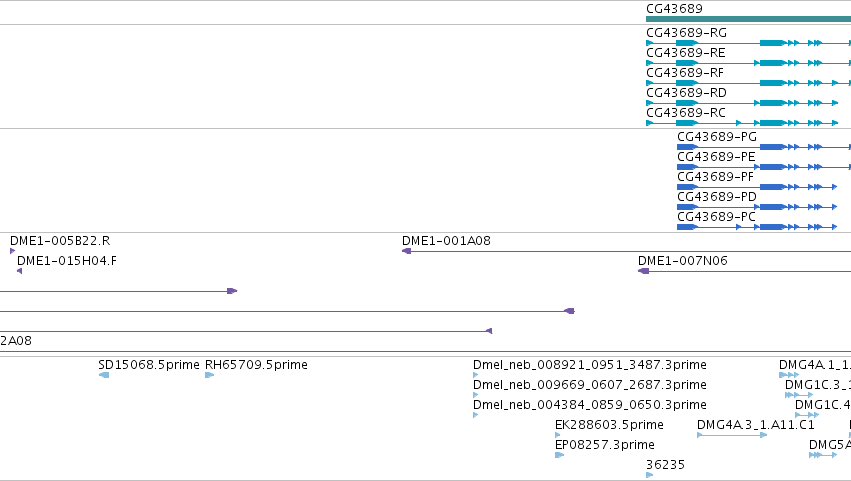The width and height of the screenshot is (851, 481).
Task: Select the CG43689-PE protein feature
Action: pyautogui.click(x=764, y=167)
